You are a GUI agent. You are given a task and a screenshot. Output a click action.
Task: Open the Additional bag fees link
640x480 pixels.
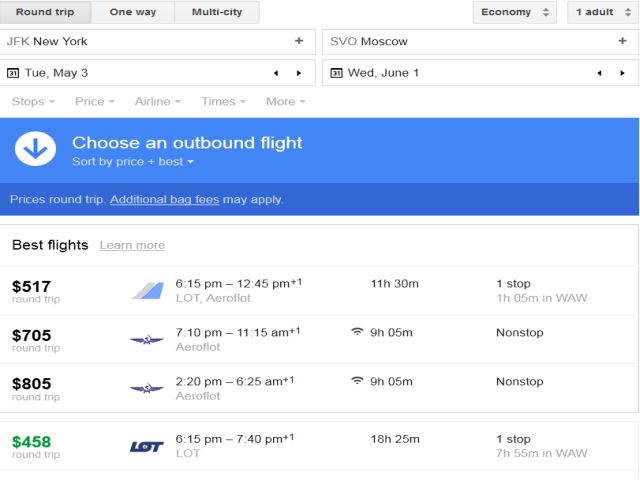(x=164, y=199)
